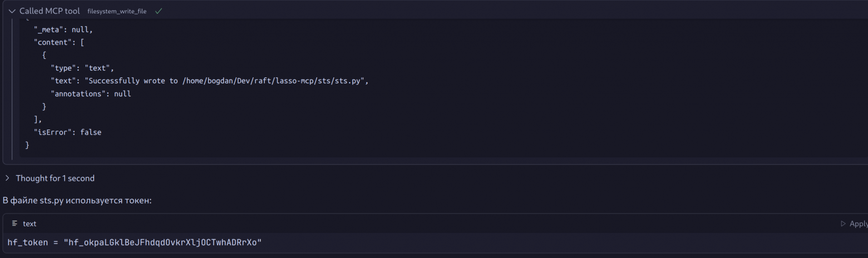Viewport: 868px width, 258px height.
Task: Click the "text" language label of code block
Action: click(x=29, y=224)
